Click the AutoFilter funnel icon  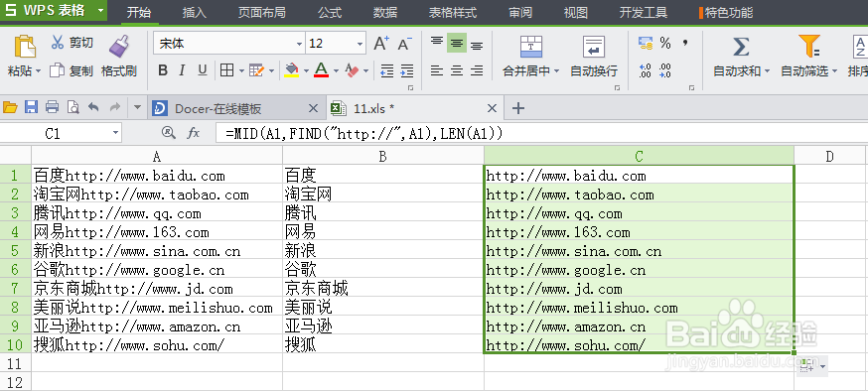pyautogui.click(x=808, y=47)
